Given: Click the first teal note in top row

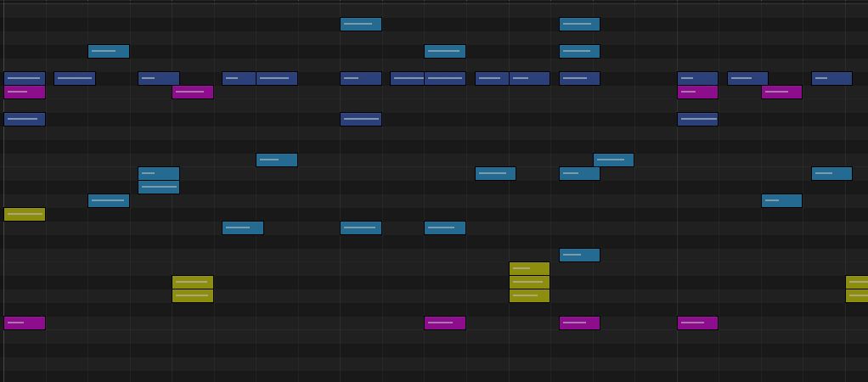Looking at the screenshot, I should click(361, 24).
